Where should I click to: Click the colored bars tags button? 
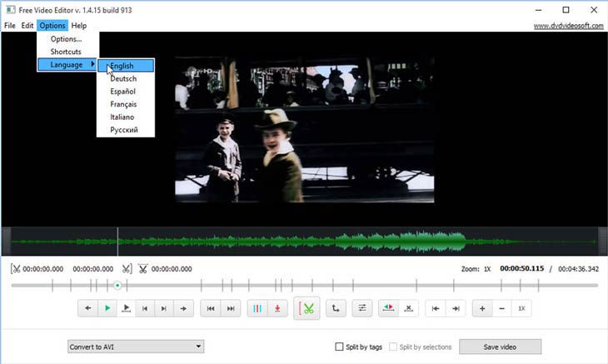point(257,308)
